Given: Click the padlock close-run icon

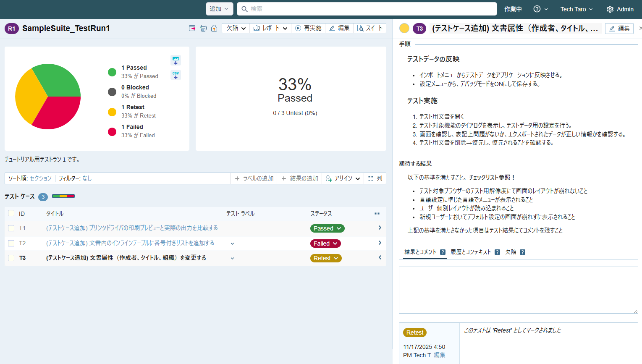Looking at the screenshot, I should 214,28.
